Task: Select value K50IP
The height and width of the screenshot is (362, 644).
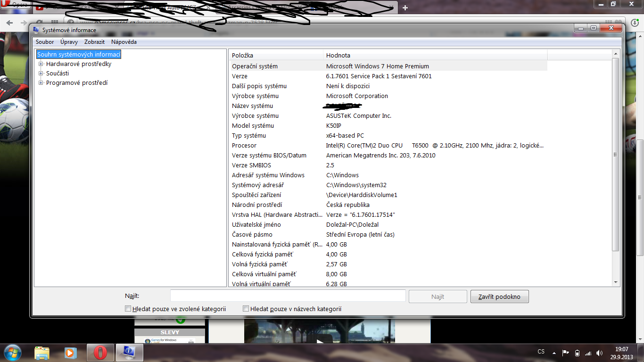Action: [x=333, y=126]
